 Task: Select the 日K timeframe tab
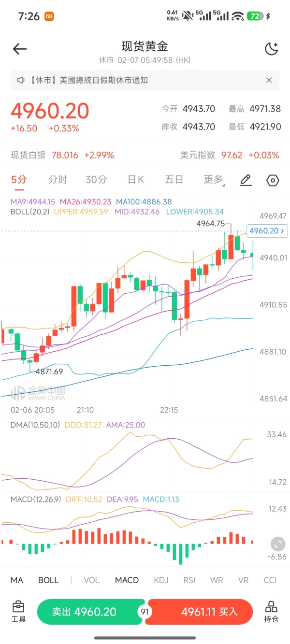coord(136,180)
